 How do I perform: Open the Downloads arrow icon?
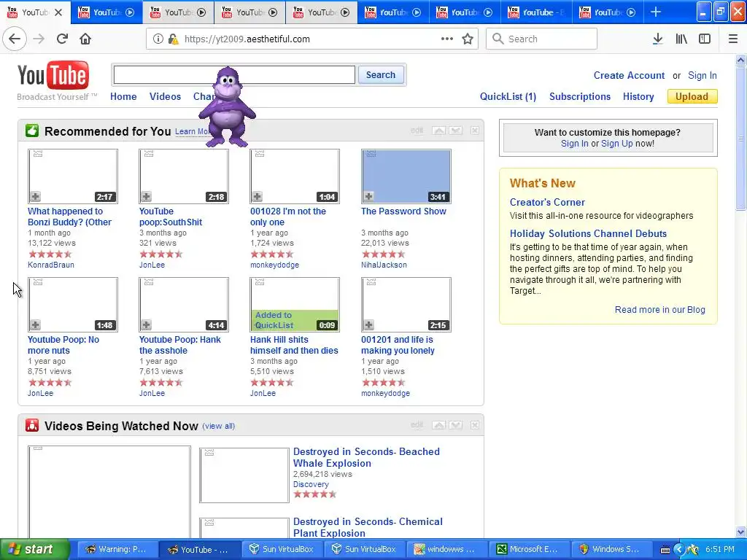(x=657, y=39)
